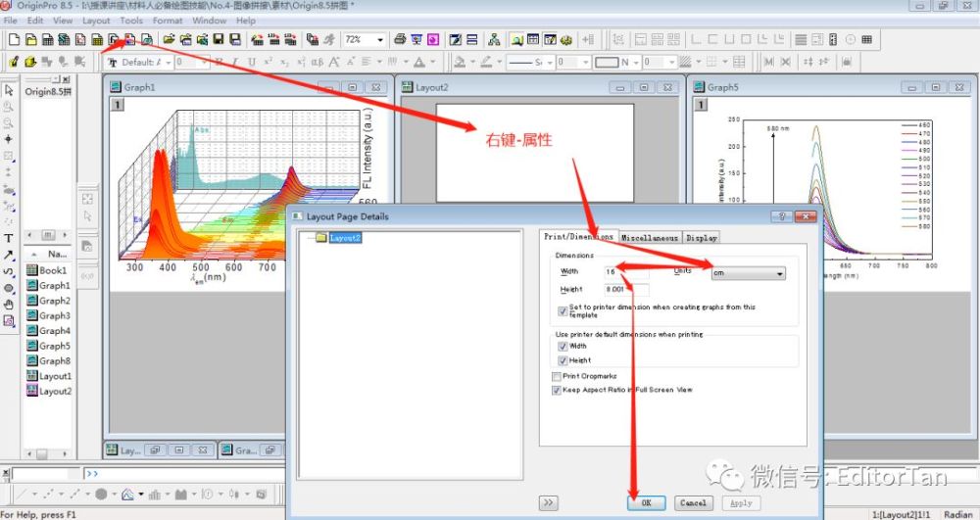This screenshot has height=520, width=980.
Task: Select the Pointer arrow tool
Action: (9, 90)
